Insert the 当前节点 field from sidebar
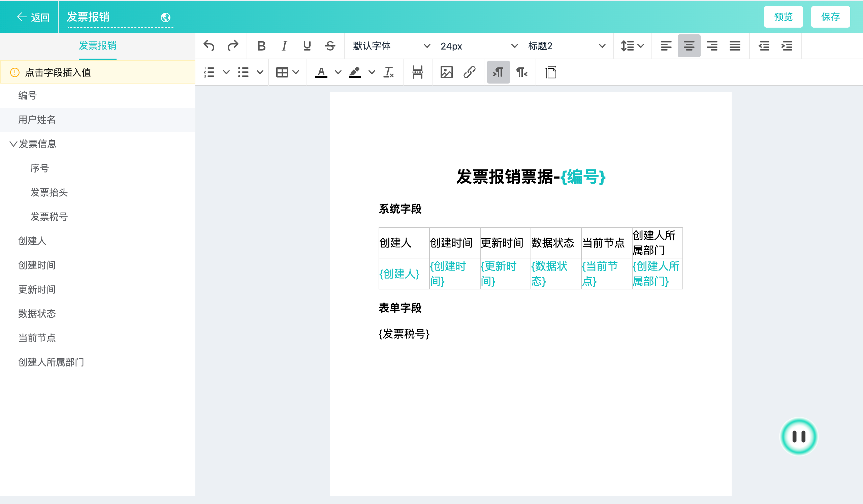 pyautogui.click(x=98, y=338)
